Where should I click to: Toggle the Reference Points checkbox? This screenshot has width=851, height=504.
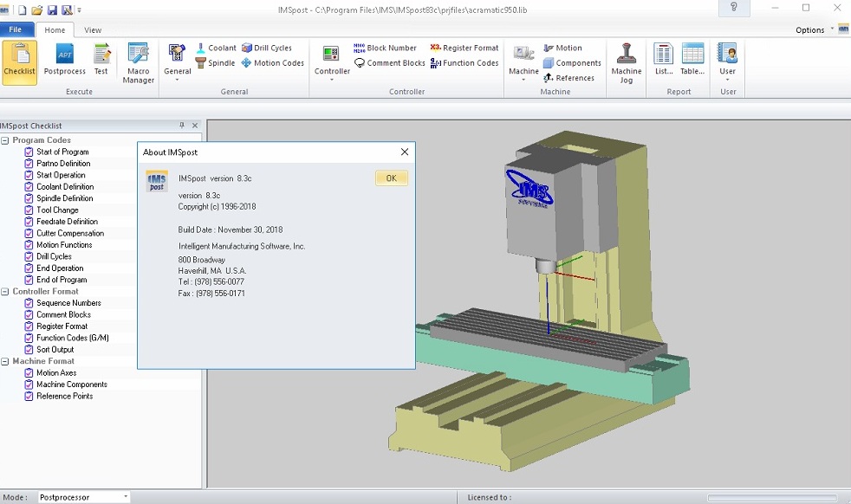tap(29, 396)
